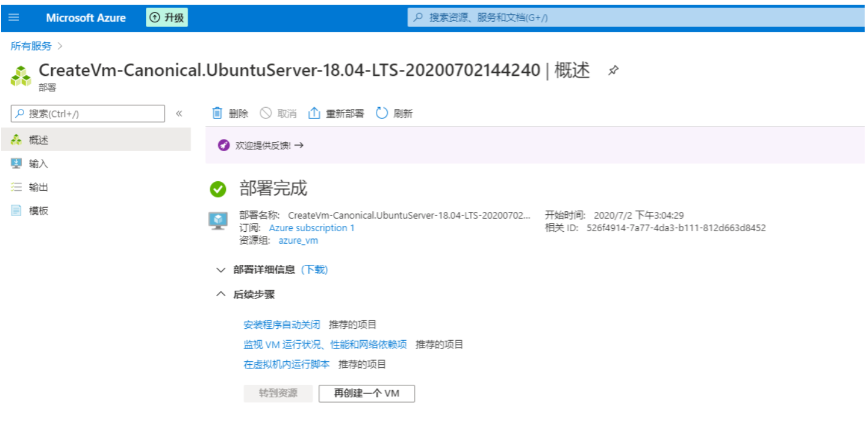Click the 升级 upgrade button

point(167,18)
